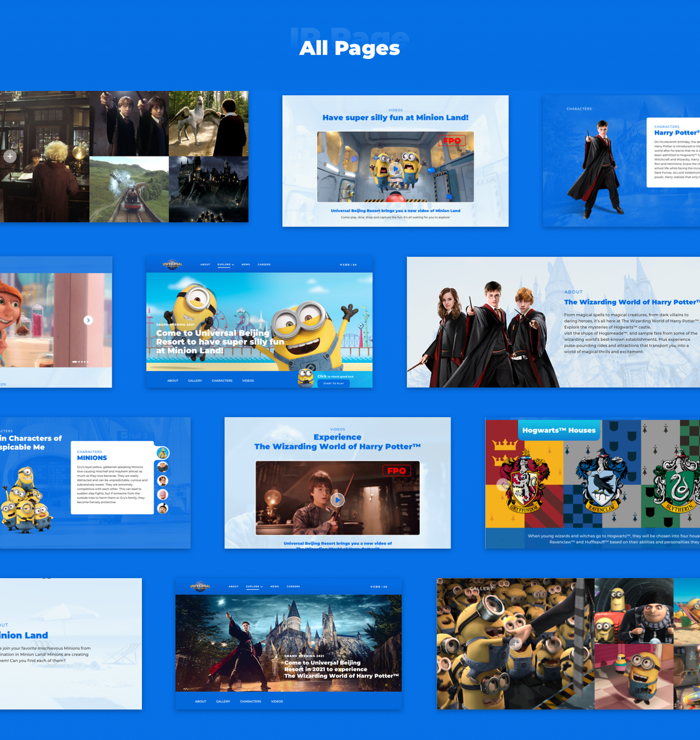Select the Edith avatar with the pink hat
This screenshot has width=700, height=740.
[x=162, y=495]
